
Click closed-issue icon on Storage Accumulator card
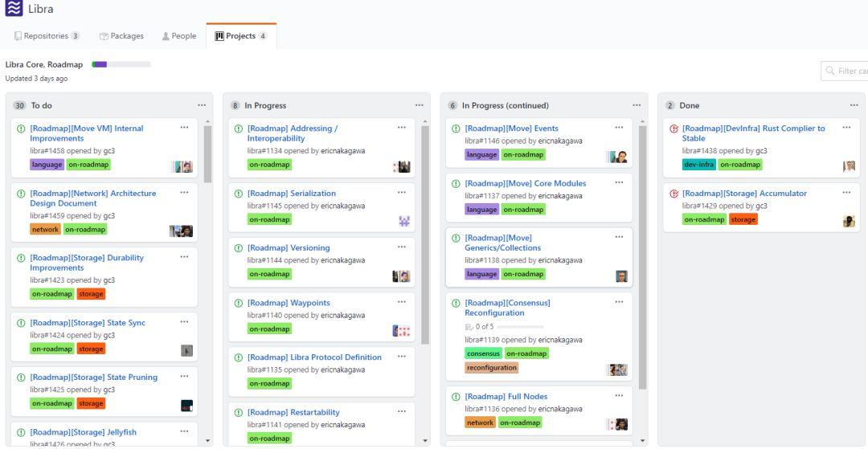(674, 194)
